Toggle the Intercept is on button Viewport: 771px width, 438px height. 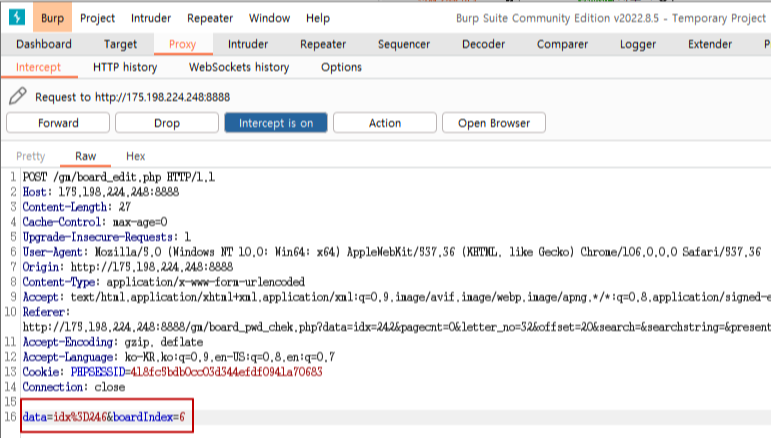coord(276,123)
